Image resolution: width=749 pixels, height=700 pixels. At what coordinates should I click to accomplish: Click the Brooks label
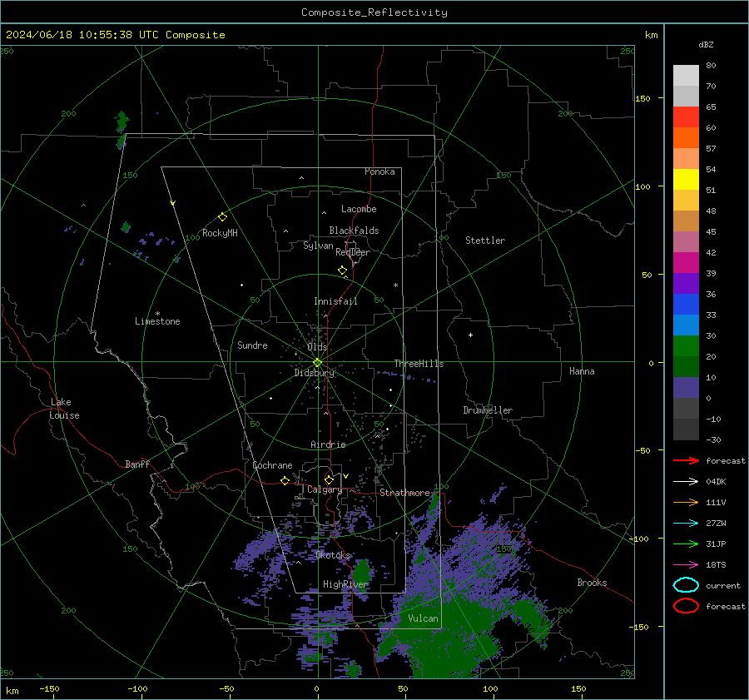(x=592, y=583)
